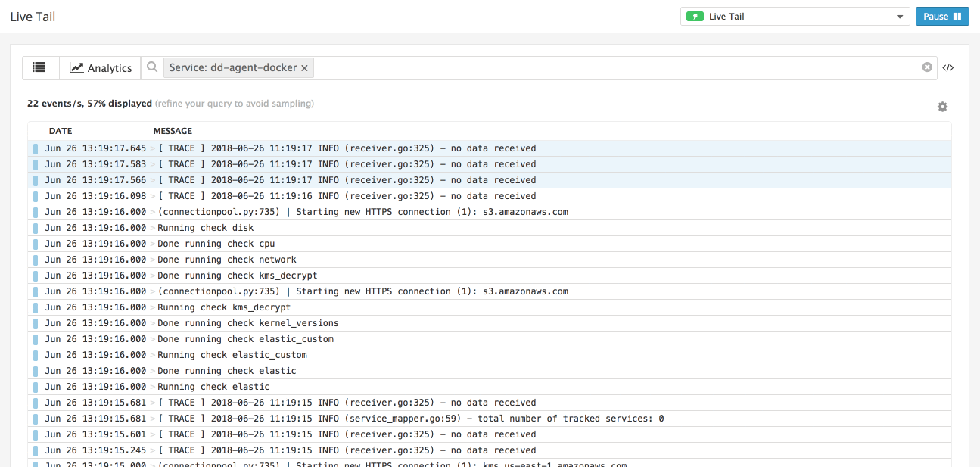
Task: Select the 'Done running check kernel_versions' row
Action: tap(490, 323)
